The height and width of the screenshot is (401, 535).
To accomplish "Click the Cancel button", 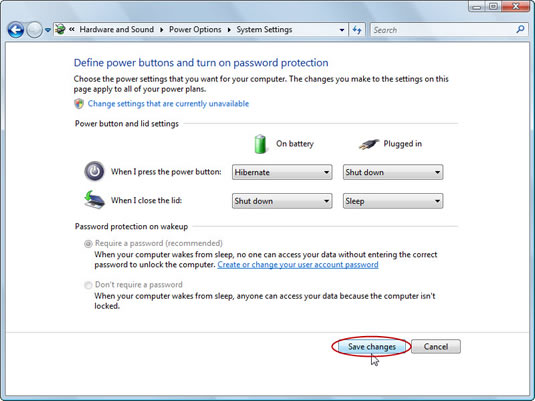I will [x=436, y=347].
